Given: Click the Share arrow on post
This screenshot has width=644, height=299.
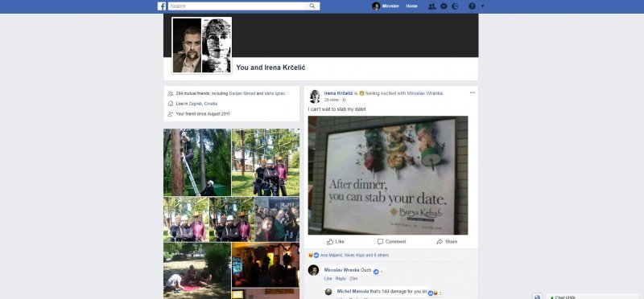Looking at the screenshot, I should (447, 242).
